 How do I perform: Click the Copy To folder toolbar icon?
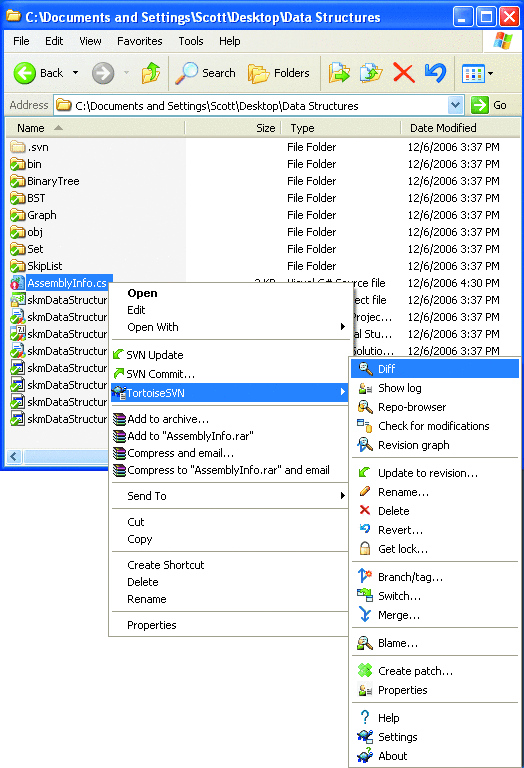click(x=371, y=73)
